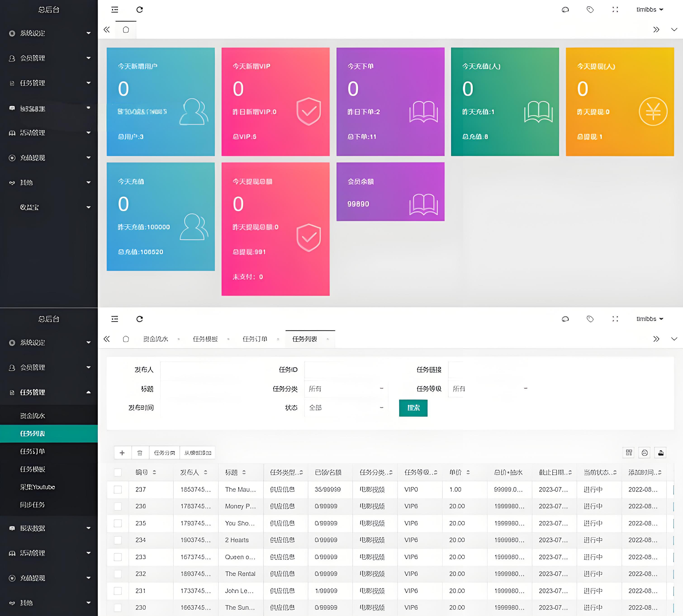This screenshot has height=616, width=683.
Task: Open the limbbs user dropdown in the top panel
Action: [x=650, y=9]
